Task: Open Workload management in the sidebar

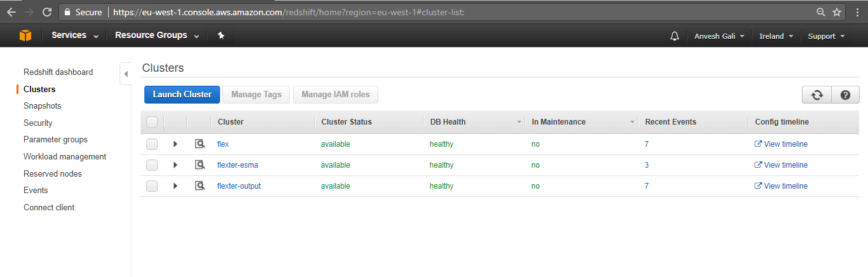Action: coord(65,157)
